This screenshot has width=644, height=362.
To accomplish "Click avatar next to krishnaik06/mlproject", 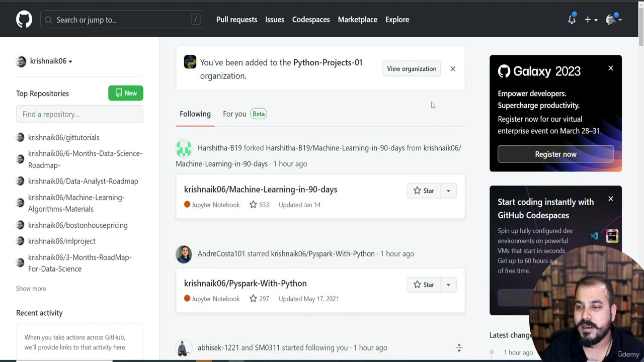I will (20, 241).
